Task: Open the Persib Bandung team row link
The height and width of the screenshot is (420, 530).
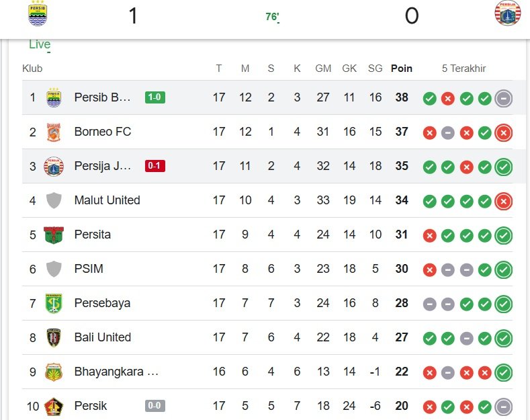Action: click(x=102, y=97)
